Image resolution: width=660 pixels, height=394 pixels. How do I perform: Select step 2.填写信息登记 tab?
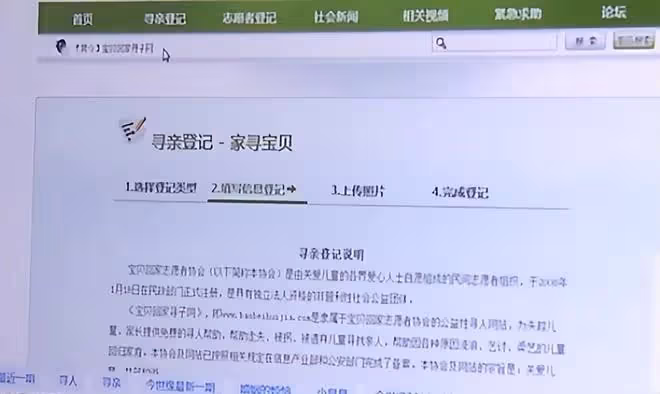coord(253,189)
